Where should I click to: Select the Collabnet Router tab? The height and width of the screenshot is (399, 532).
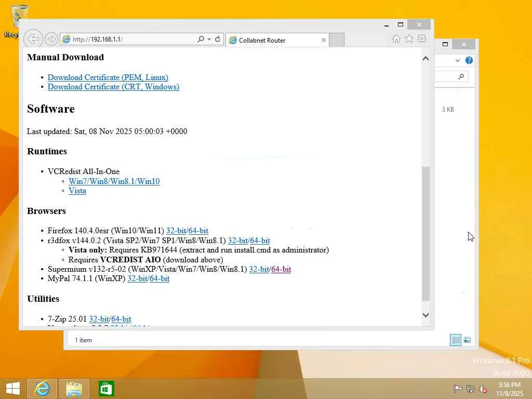pos(277,40)
